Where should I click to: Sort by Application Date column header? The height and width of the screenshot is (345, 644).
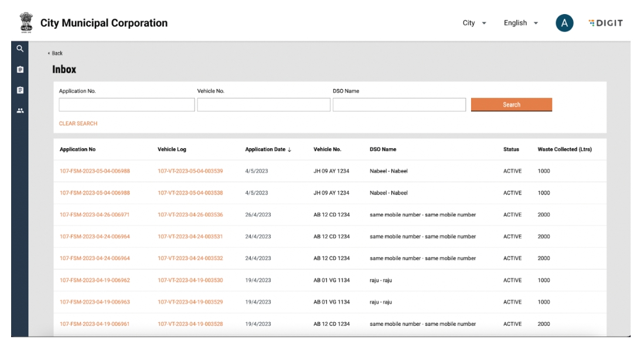click(x=268, y=149)
